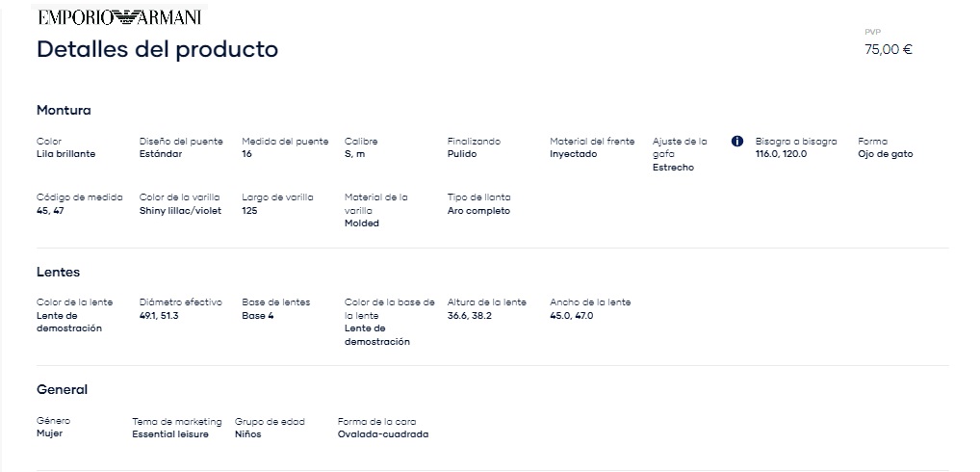The image size is (980, 472).
Task: Click the Lentes section heading
Action: (x=58, y=272)
